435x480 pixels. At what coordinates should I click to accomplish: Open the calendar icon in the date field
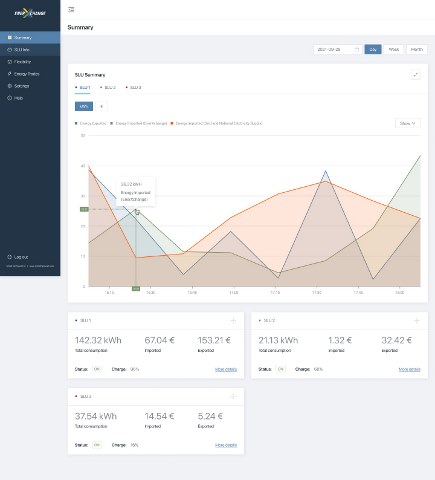(x=357, y=49)
